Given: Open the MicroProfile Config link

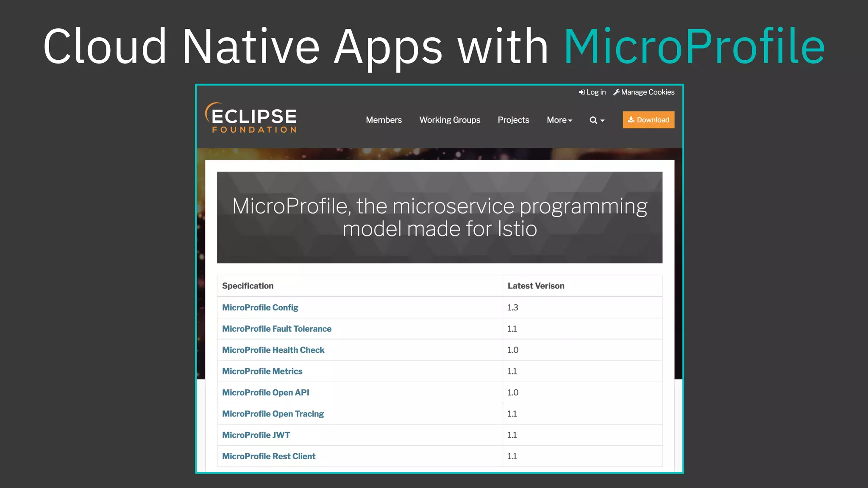Looking at the screenshot, I should (260, 308).
